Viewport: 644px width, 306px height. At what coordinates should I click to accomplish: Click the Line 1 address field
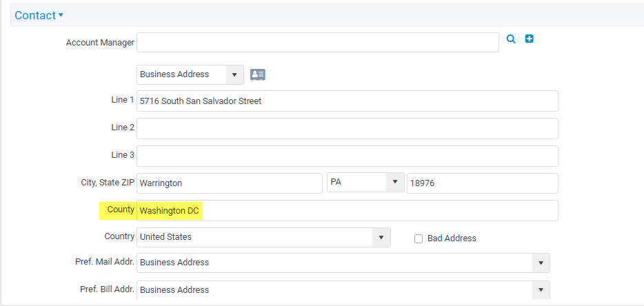click(348, 101)
